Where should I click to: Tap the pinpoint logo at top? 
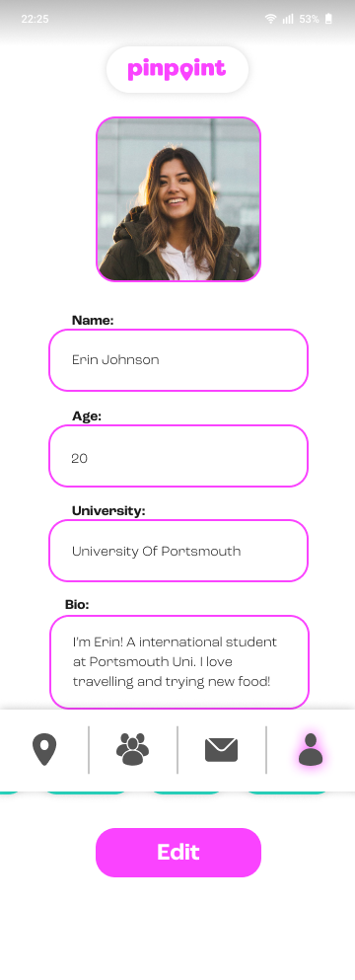pyautogui.click(x=177, y=69)
